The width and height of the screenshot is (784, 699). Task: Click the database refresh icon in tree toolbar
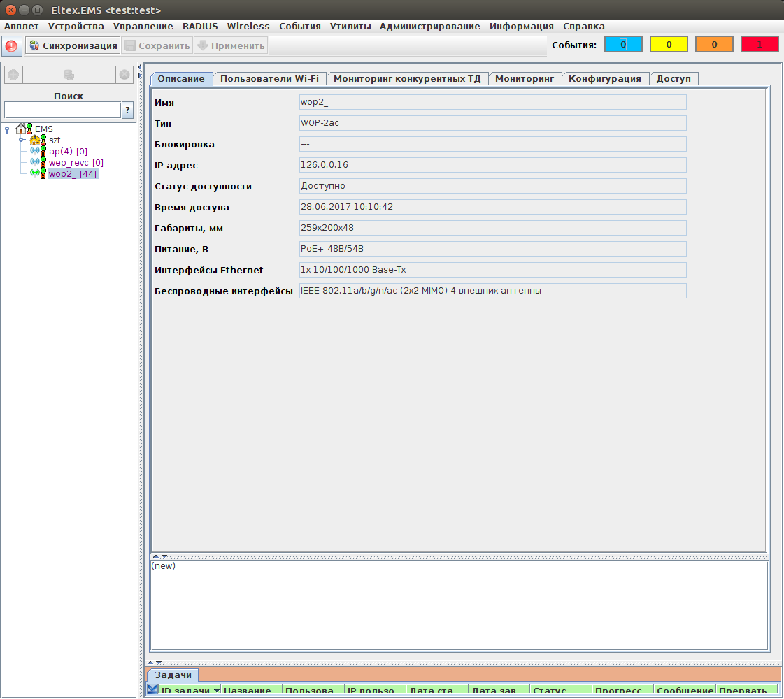pyautogui.click(x=69, y=75)
